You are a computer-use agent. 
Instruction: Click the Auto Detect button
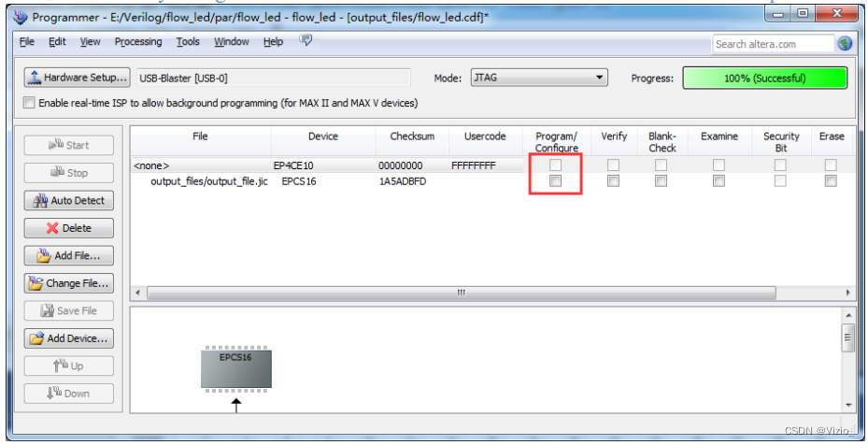click(68, 201)
